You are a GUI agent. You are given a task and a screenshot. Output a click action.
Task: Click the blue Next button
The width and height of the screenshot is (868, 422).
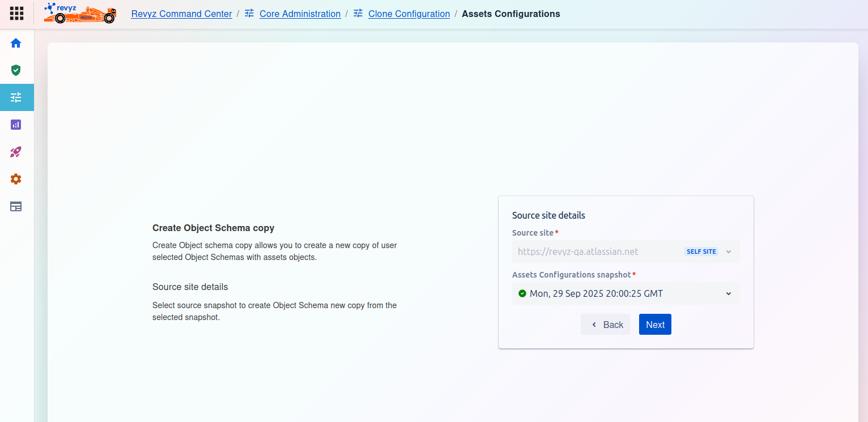point(655,325)
